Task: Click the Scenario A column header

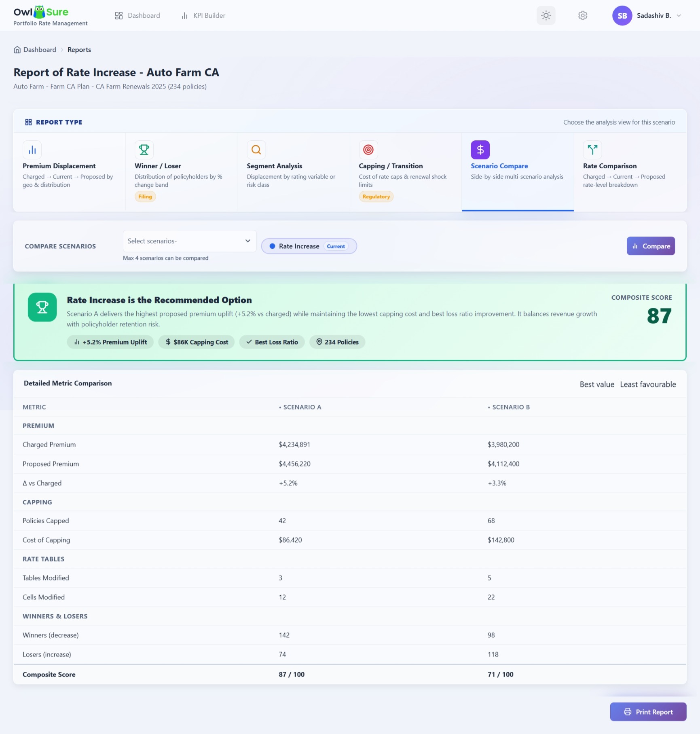Action: [300, 407]
